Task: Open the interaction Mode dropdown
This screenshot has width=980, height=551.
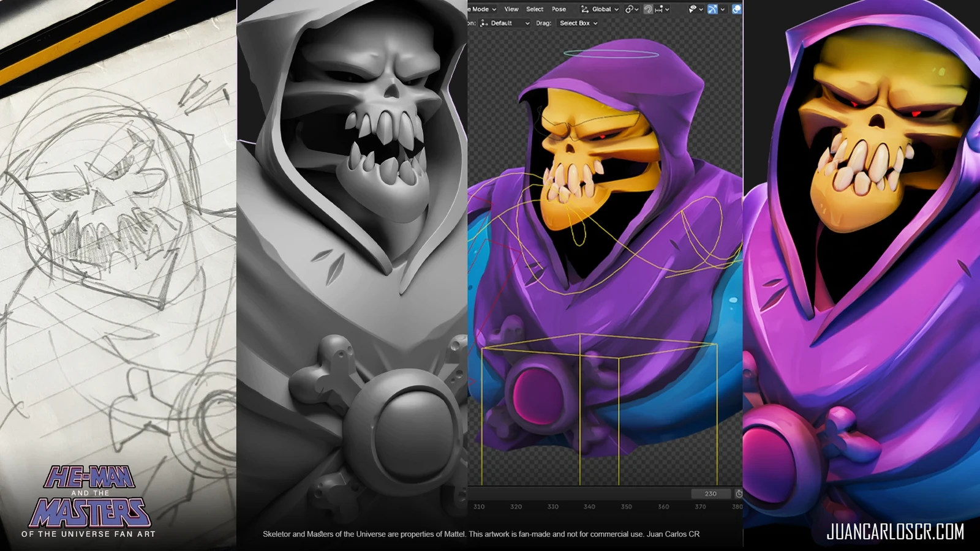Action: 483,9
